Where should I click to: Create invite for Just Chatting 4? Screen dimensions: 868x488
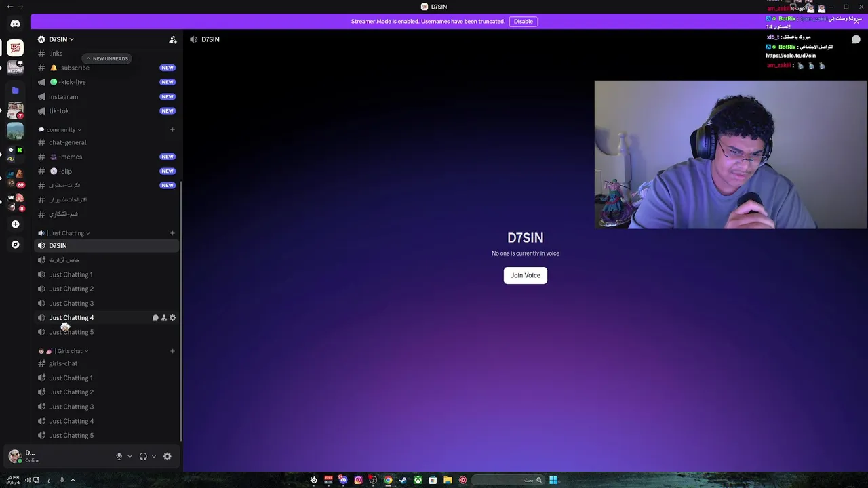coord(164,318)
